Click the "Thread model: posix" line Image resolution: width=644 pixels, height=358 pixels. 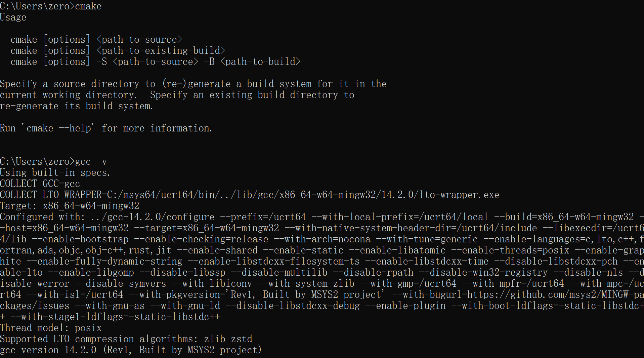(x=51, y=328)
